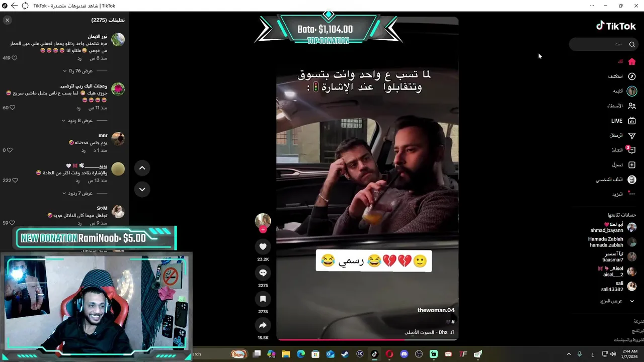The image size is (644, 362).
Task: Open tiaasmar7 followed account
Action: pyautogui.click(x=619, y=257)
